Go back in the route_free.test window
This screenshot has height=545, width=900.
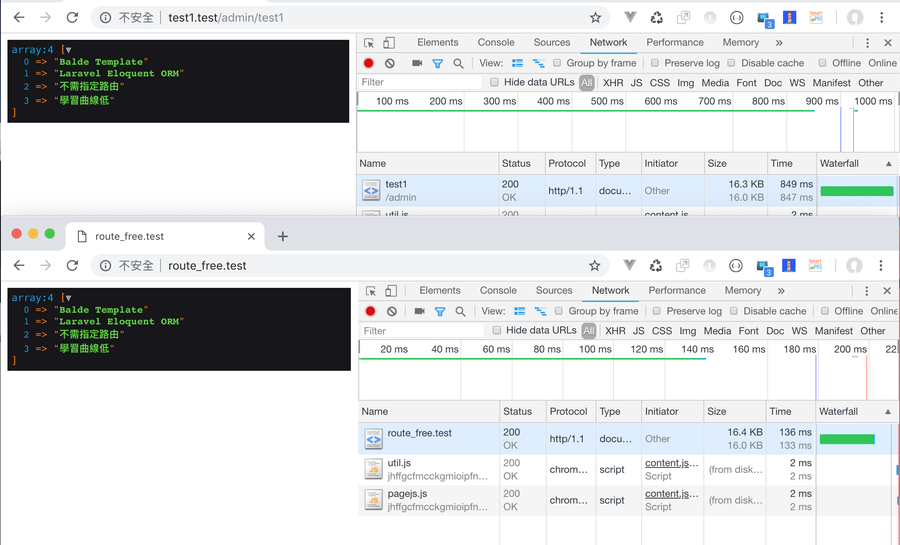(x=19, y=265)
